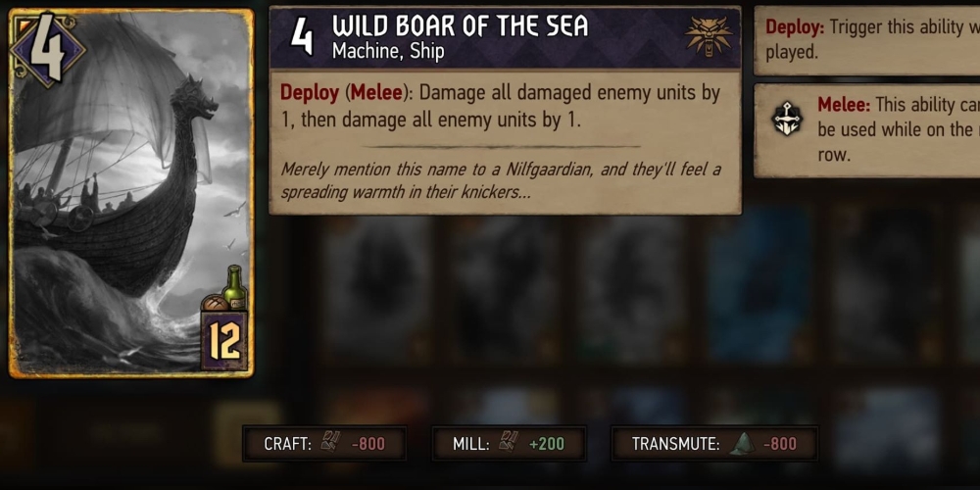
Task: Click the red Deploy keyword in description
Action: click(x=310, y=92)
